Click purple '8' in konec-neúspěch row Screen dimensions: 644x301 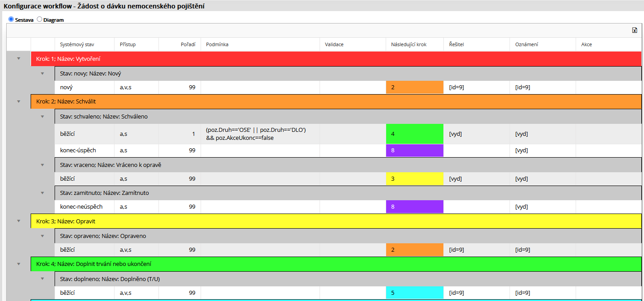tap(415, 206)
